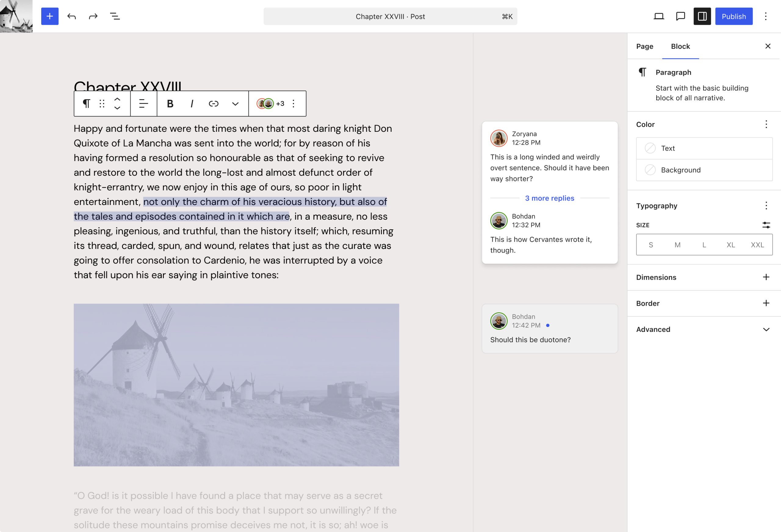Publish the post

734,16
